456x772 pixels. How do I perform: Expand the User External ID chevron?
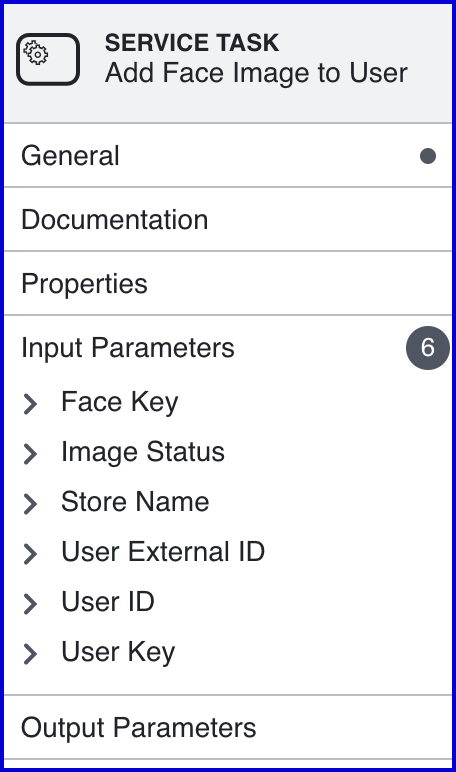click(31, 554)
